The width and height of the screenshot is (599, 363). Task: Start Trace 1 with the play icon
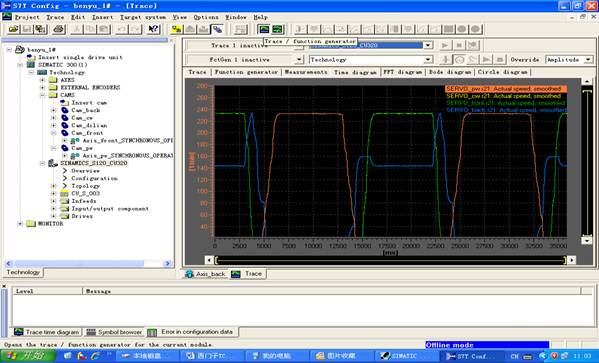point(445,45)
